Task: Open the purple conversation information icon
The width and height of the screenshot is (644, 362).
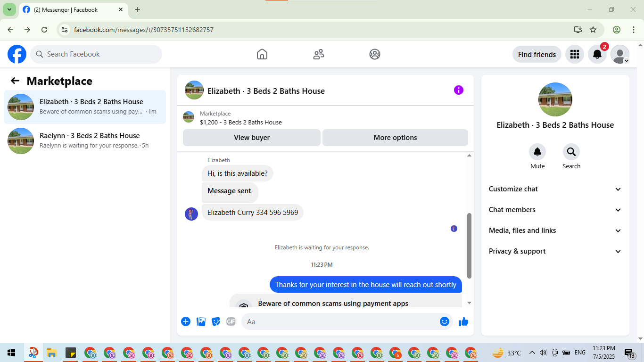Action: coord(459,90)
